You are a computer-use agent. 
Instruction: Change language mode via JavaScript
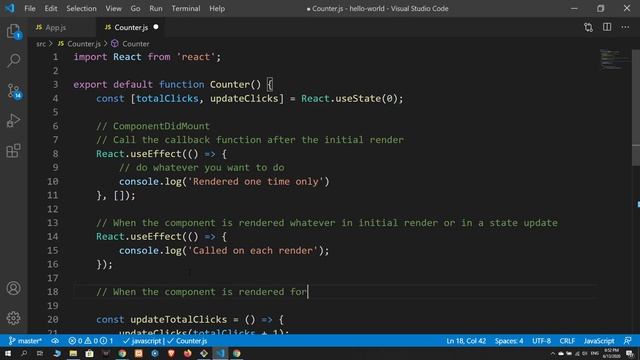coord(599,341)
